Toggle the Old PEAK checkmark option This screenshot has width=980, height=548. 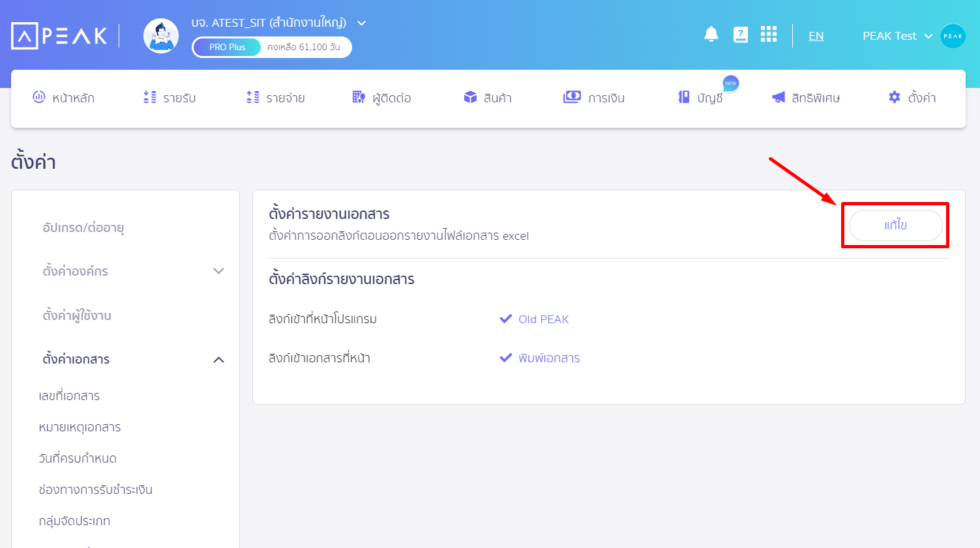click(506, 319)
